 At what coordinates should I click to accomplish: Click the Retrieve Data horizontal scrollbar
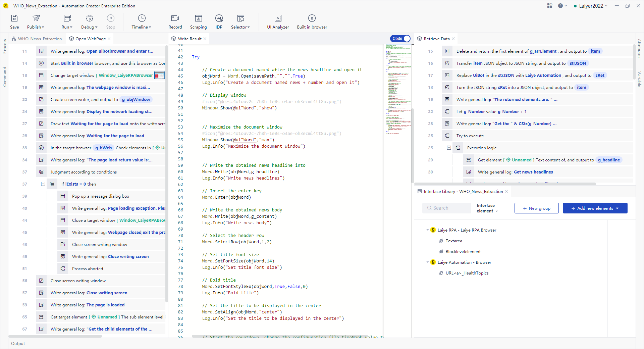[505, 184]
